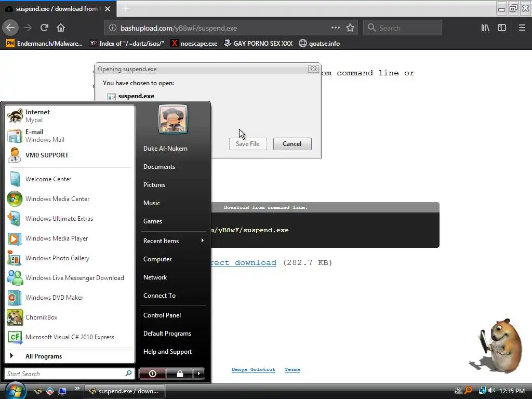Open the Library icon in toolbar
The height and width of the screenshot is (399, 532).
tap(485, 28)
